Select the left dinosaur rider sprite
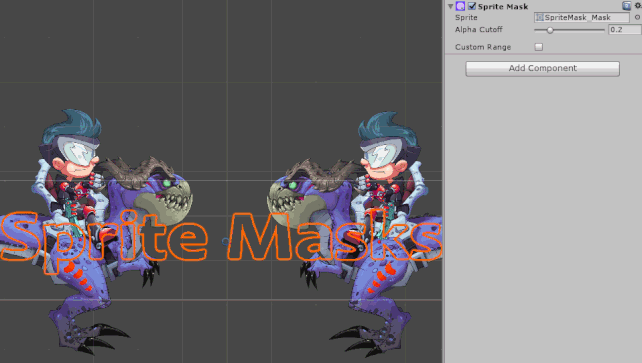This screenshot has width=642, height=363. click(97, 232)
